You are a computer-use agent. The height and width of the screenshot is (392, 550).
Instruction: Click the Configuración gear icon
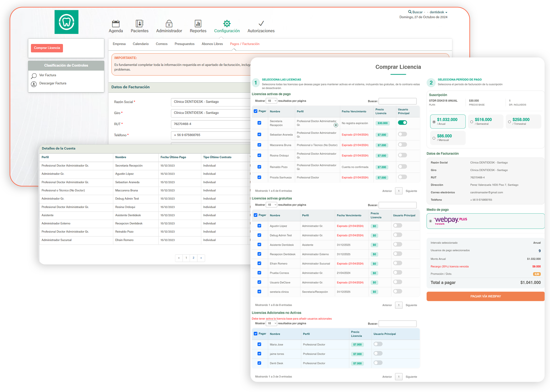227,24
